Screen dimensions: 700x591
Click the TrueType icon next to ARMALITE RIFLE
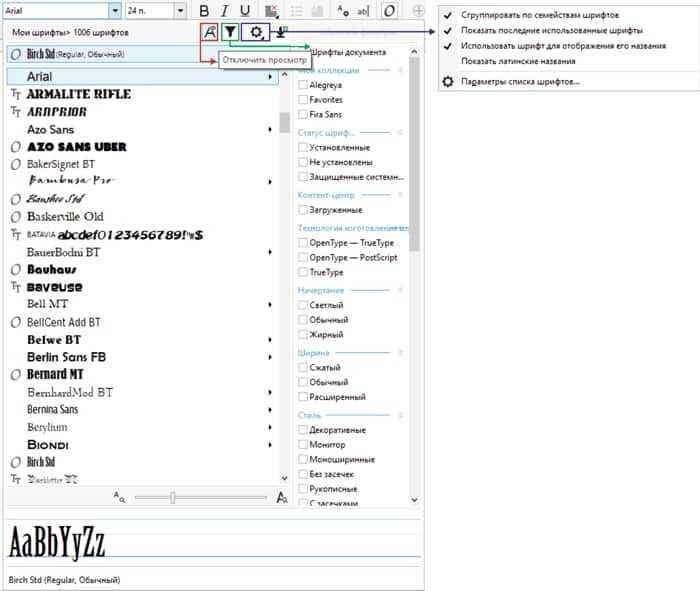(x=16, y=94)
